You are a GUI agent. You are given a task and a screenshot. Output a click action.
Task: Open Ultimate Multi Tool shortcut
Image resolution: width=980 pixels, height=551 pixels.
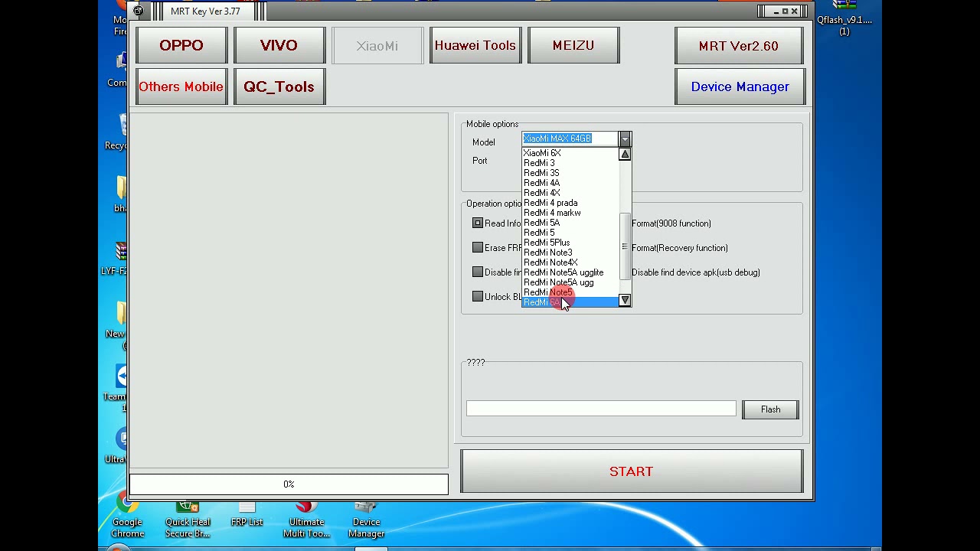click(306, 519)
